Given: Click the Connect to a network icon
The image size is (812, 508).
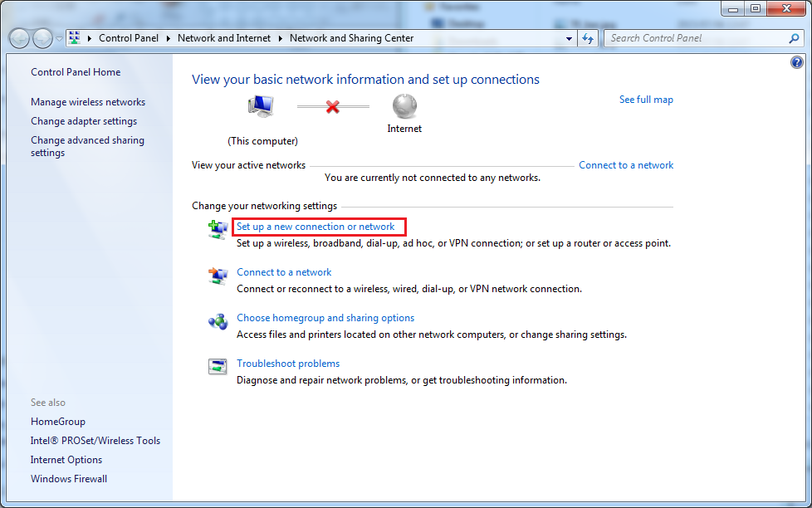Looking at the screenshot, I should (x=218, y=276).
